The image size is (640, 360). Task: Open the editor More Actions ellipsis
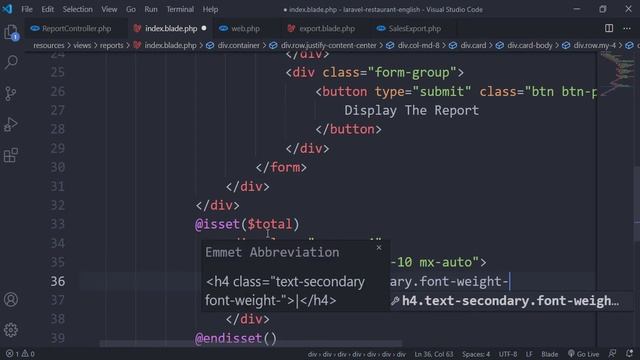[627, 28]
